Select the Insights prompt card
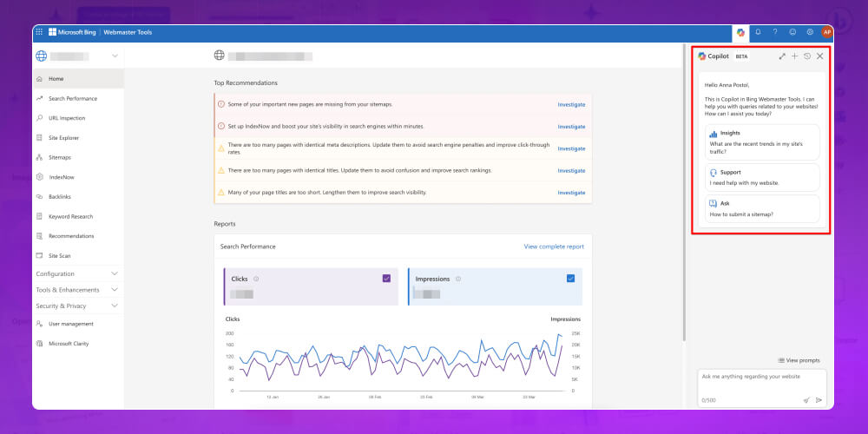The height and width of the screenshot is (434, 868). (x=762, y=142)
